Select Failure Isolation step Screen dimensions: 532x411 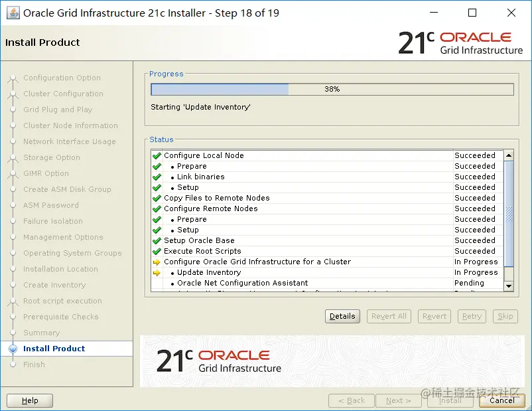(53, 222)
